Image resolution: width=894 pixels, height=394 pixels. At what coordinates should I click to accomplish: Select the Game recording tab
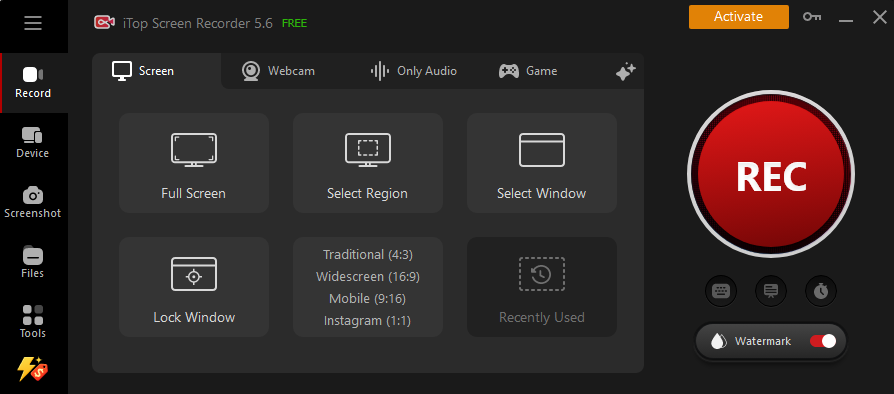coord(528,71)
